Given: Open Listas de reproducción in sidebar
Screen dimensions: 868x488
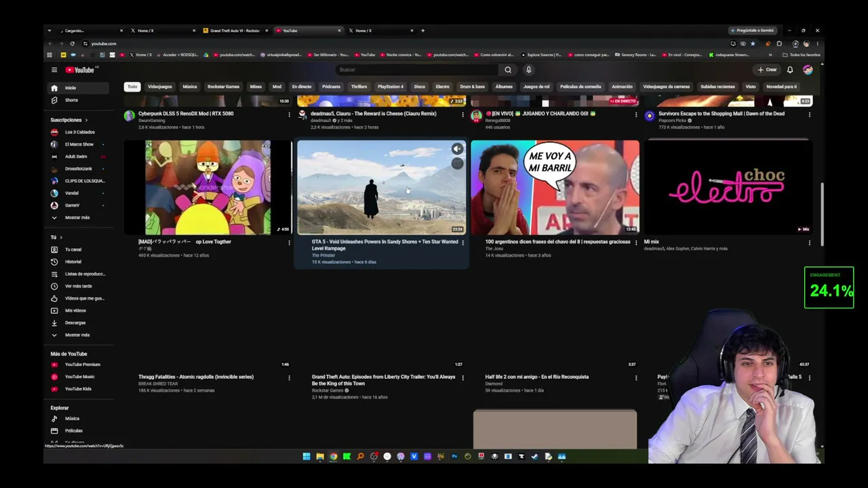Looking at the screenshot, I should point(79,274).
